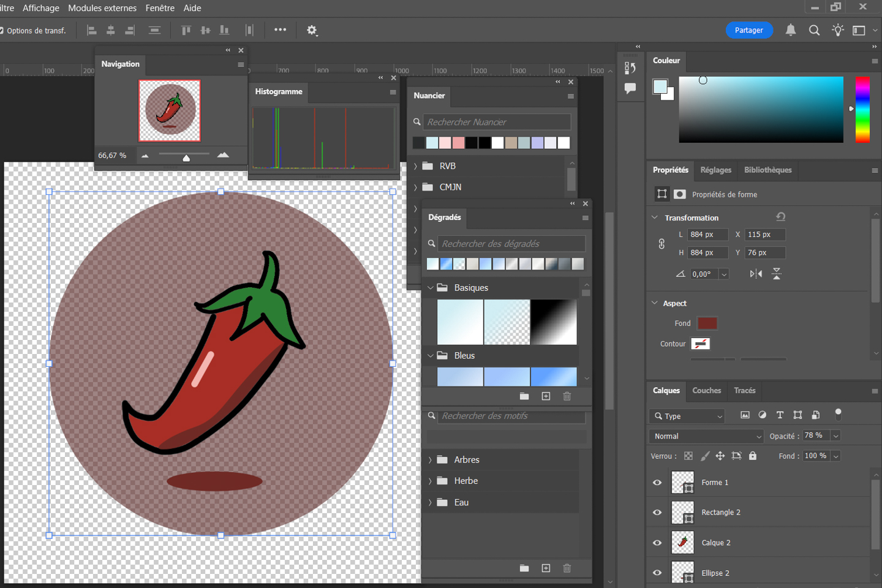Click the link width and height icon
Screen dimensions: 882x588
click(x=661, y=244)
